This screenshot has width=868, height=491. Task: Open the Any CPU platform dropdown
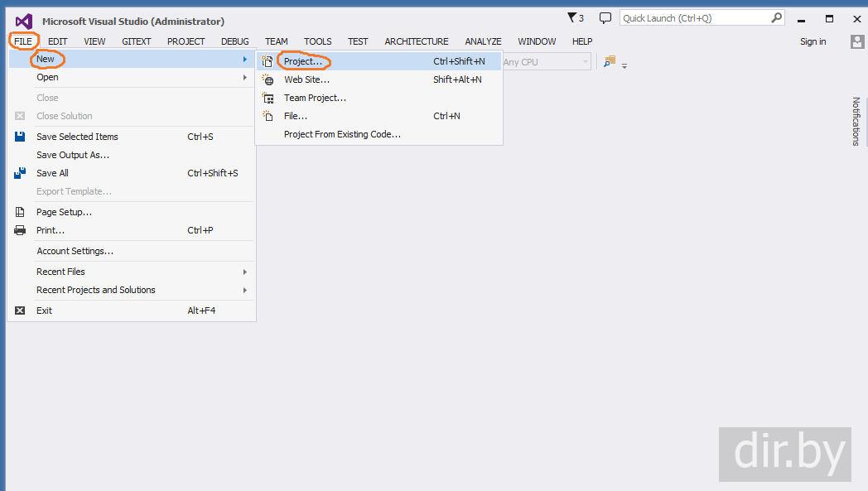tap(546, 62)
